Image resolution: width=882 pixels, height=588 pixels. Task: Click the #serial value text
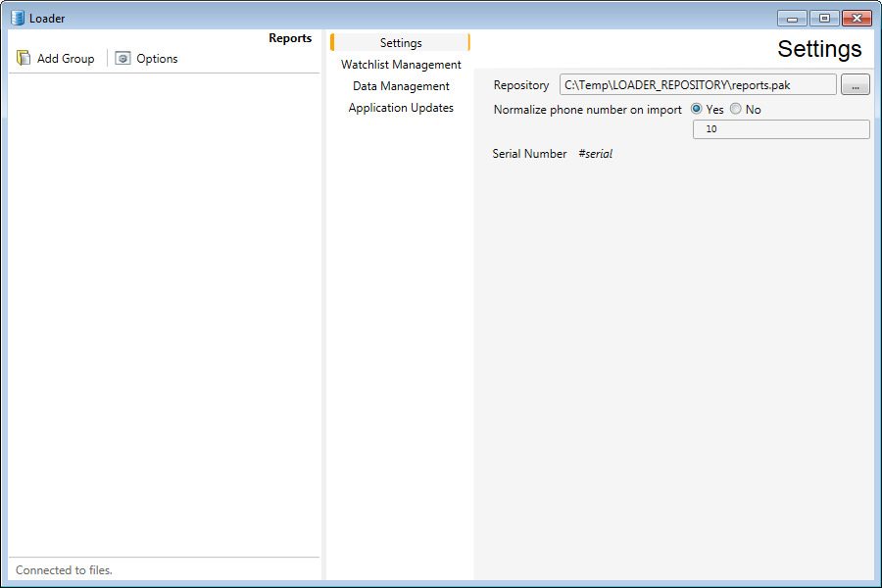click(x=596, y=154)
